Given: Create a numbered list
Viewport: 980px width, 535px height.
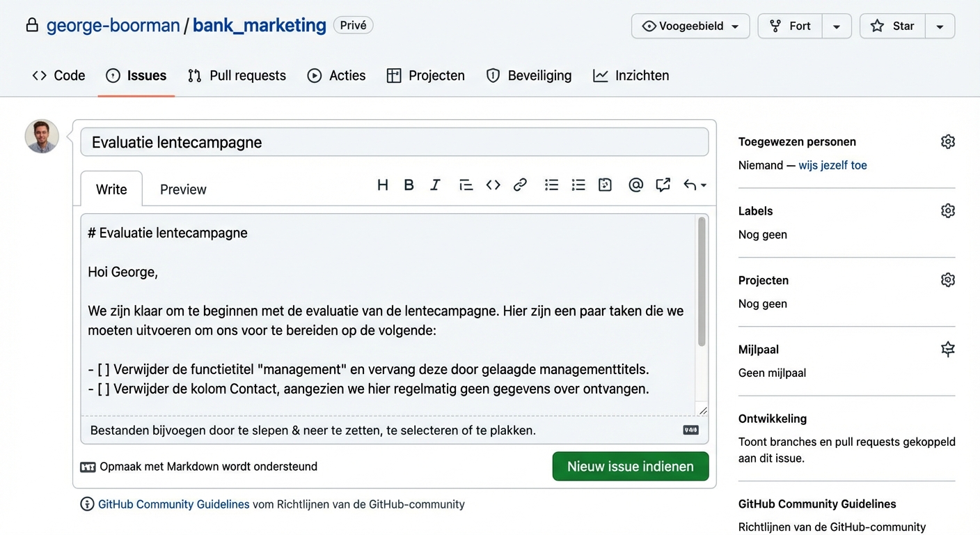Looking at the screenshot, I should [x=578, y=185].
